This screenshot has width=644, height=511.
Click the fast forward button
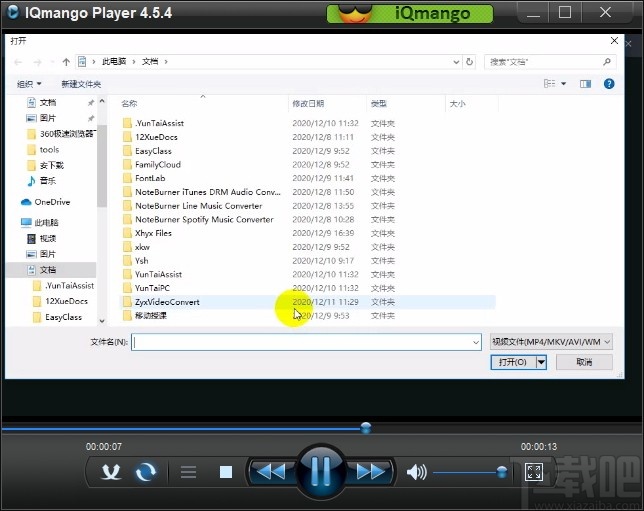pyautogui.click(x=371, y=472)
